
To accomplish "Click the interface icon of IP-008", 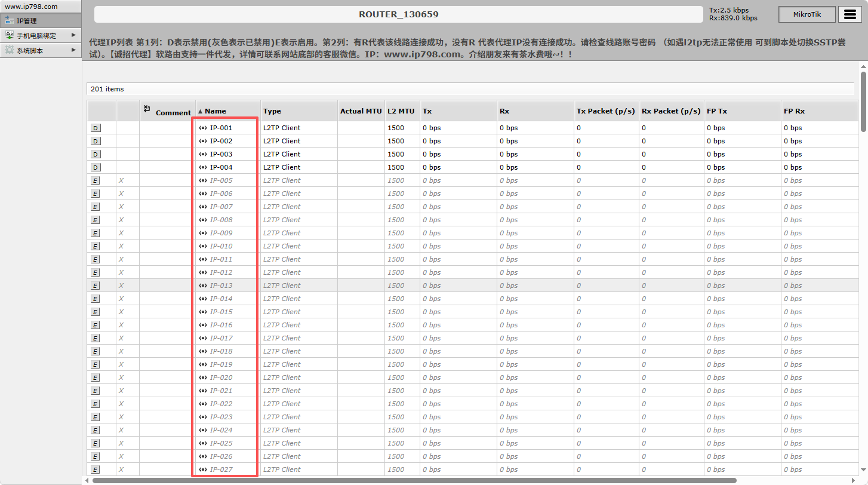I will click(x=203, y=220).
